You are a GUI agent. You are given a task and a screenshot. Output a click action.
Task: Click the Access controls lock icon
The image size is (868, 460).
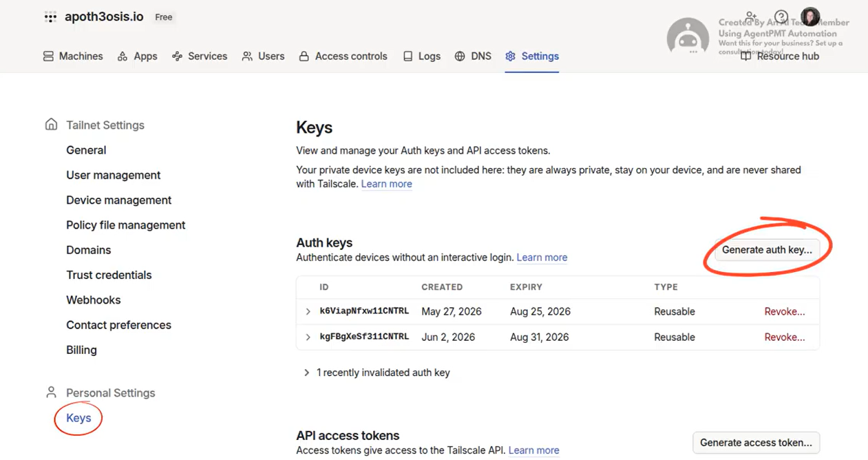point(304,56)
